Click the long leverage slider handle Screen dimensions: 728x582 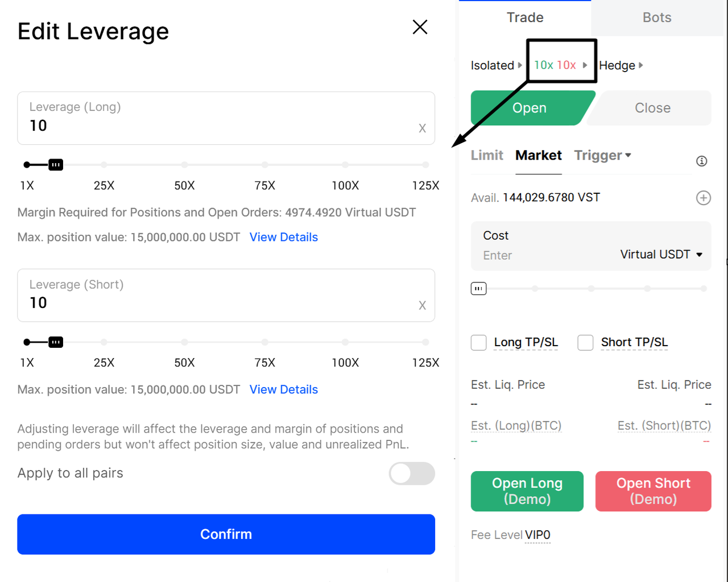(x=56, y=165)
